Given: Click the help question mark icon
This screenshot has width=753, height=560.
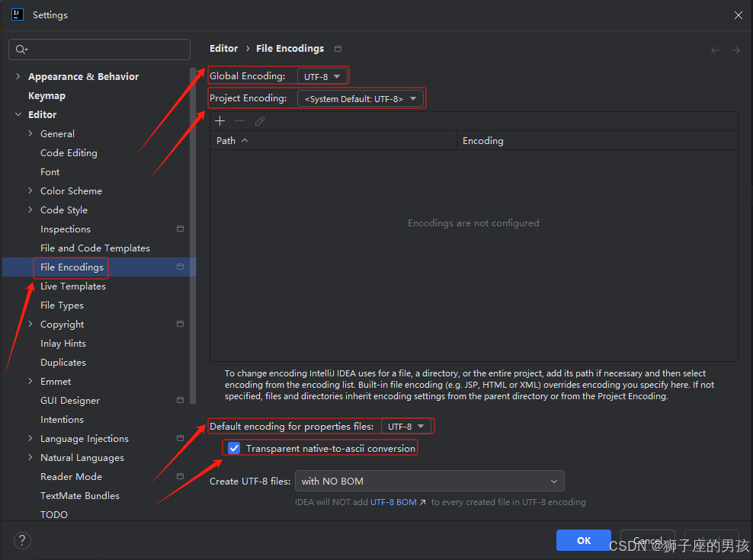Looking at the screenshot, I should [22, 540].
